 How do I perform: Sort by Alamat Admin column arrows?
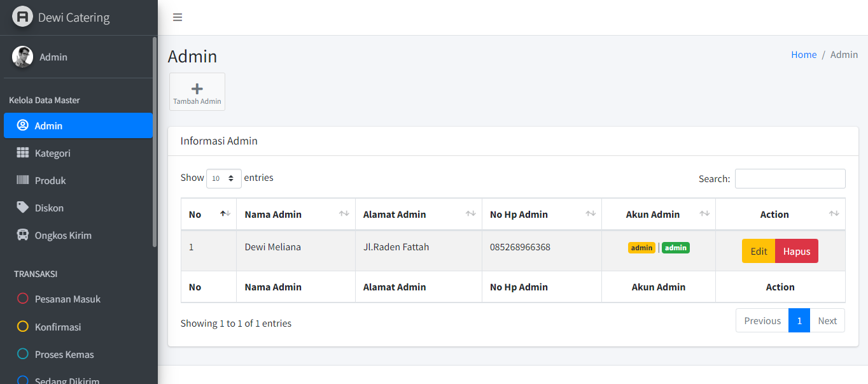(x=471, y=214)
